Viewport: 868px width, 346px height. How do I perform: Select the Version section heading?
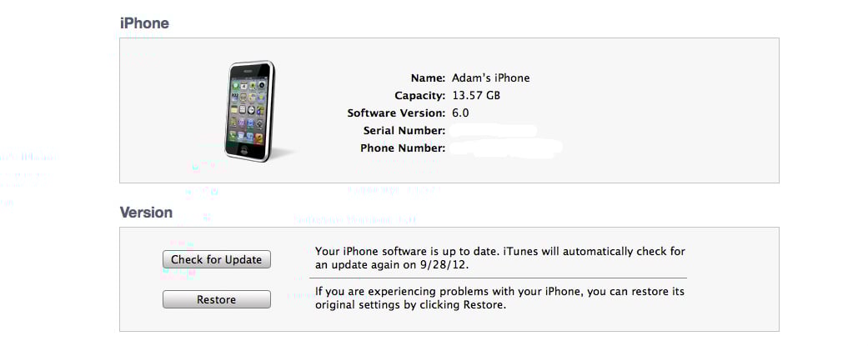[x=146, y=213]
